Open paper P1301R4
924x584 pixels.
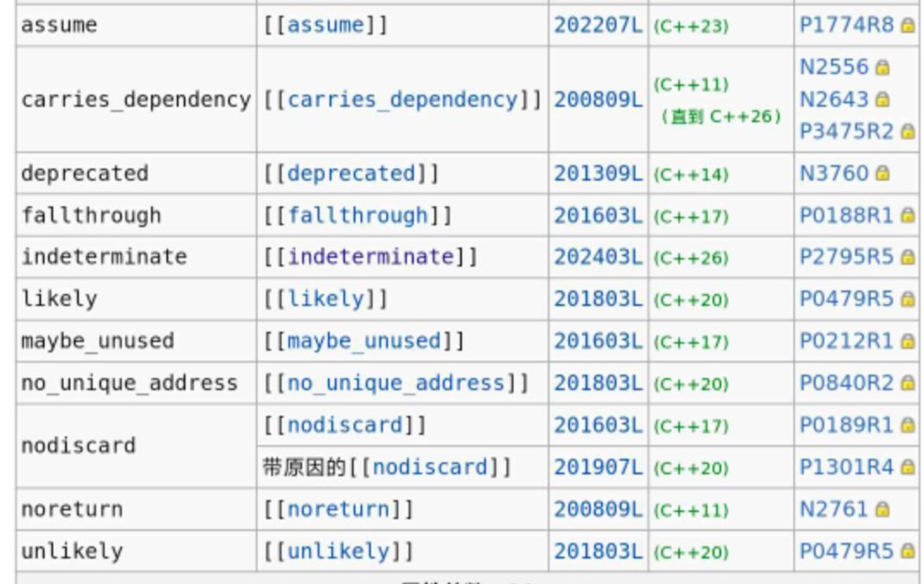click(847, 467)
